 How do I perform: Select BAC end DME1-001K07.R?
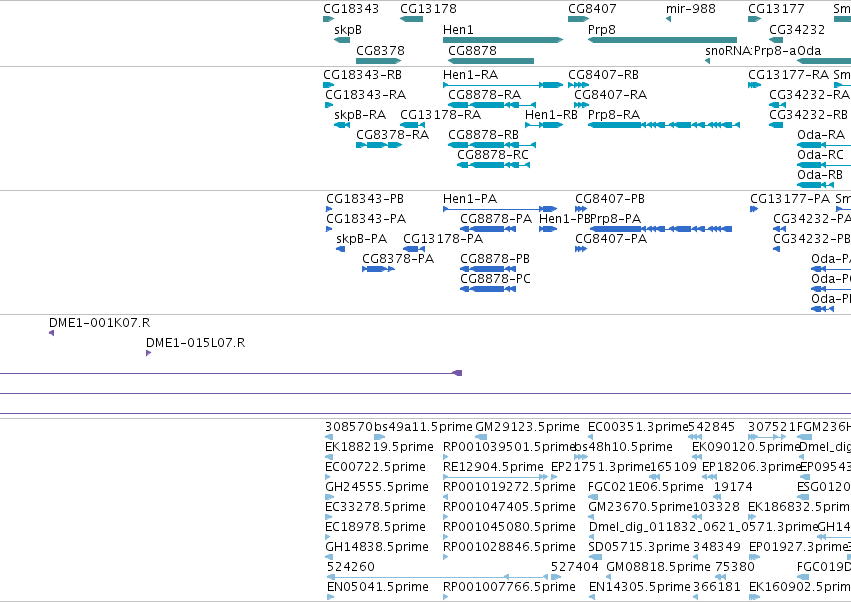coord(52,333)
